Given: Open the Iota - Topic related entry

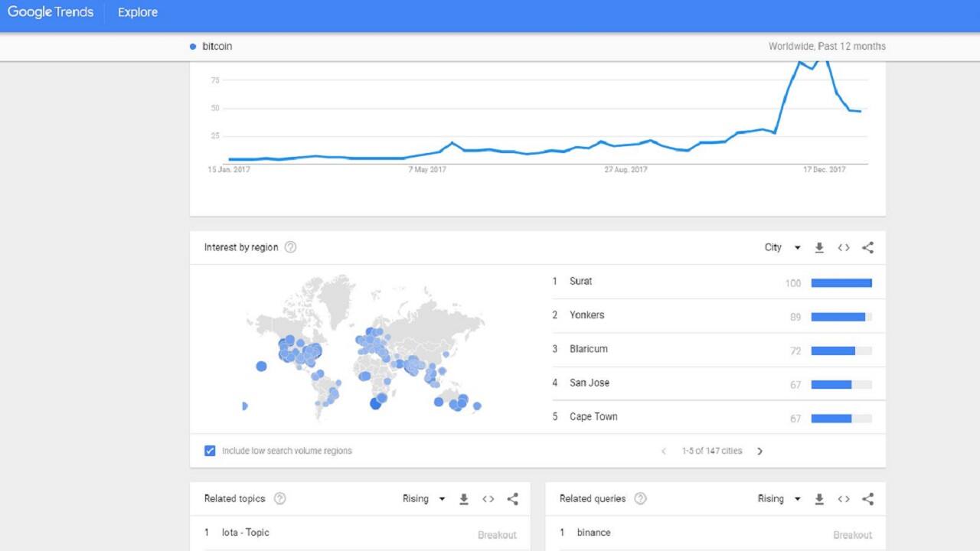Looking at the screenshot, I should 245,533.
